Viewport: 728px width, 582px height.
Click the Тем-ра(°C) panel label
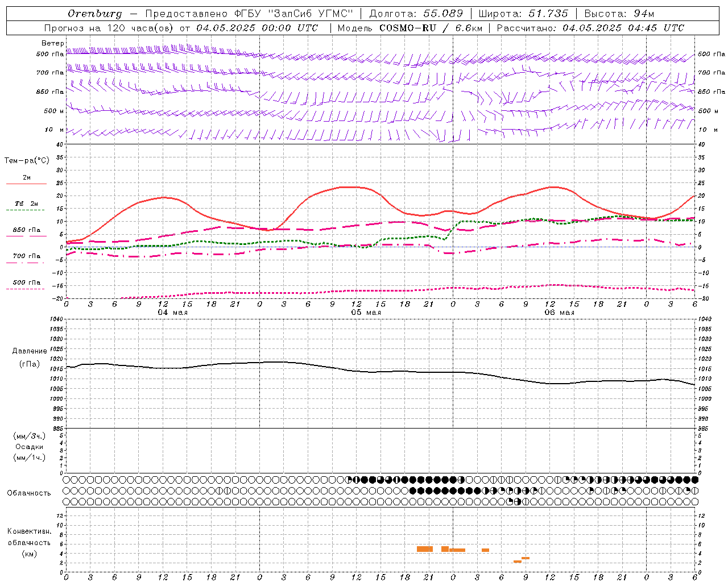pos(27,161)
